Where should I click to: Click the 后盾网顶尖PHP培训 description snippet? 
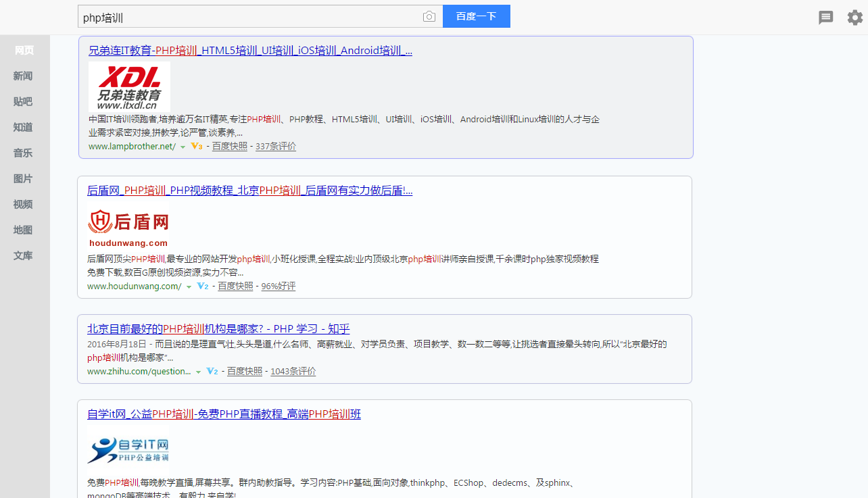point(343,266)
